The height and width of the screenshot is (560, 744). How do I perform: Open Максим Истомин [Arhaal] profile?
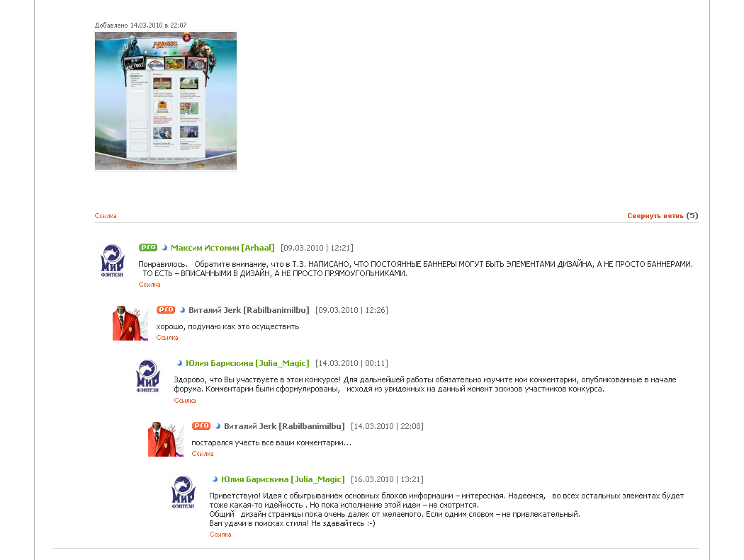click(222, 248)
